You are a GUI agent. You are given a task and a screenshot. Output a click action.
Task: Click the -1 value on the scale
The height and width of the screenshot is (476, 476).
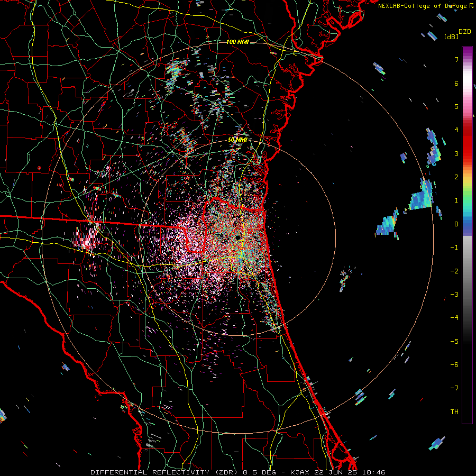(x=454, y=248)
